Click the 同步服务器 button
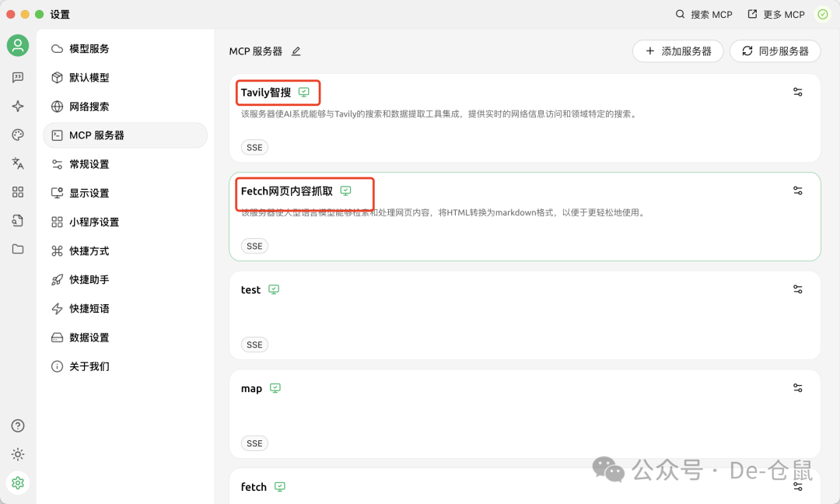The image size is (840, 504). 775,51
